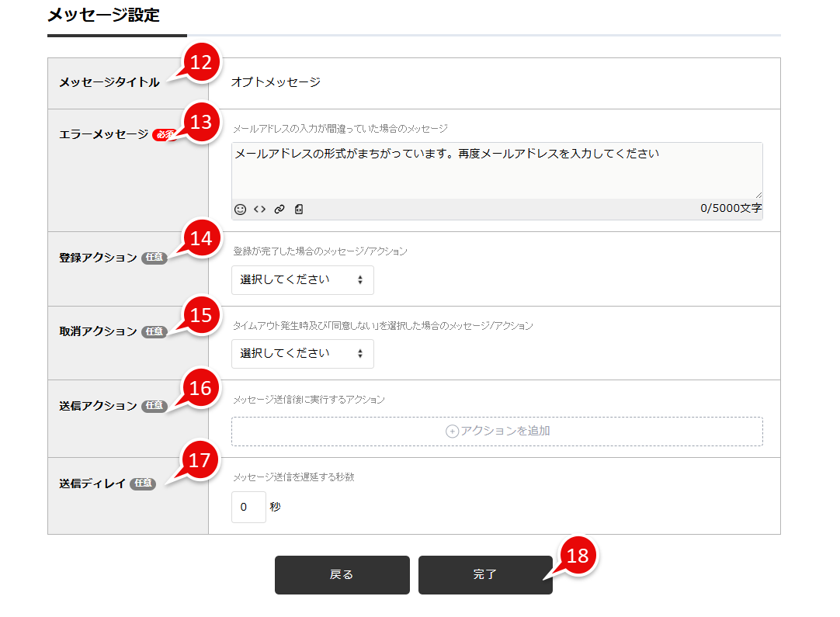This screenshot has width=840, height=617.
Task: Click the plus icon inside アクションを追加 area
Action: (451, 431)
